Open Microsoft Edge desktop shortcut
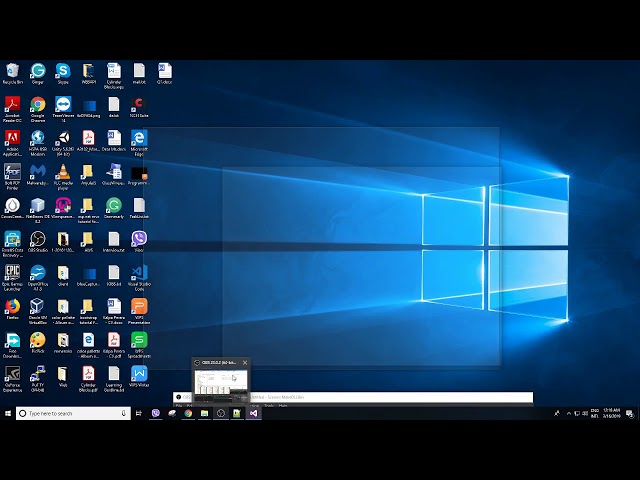The width and height of the screenshot is (640, 480). 139,143
